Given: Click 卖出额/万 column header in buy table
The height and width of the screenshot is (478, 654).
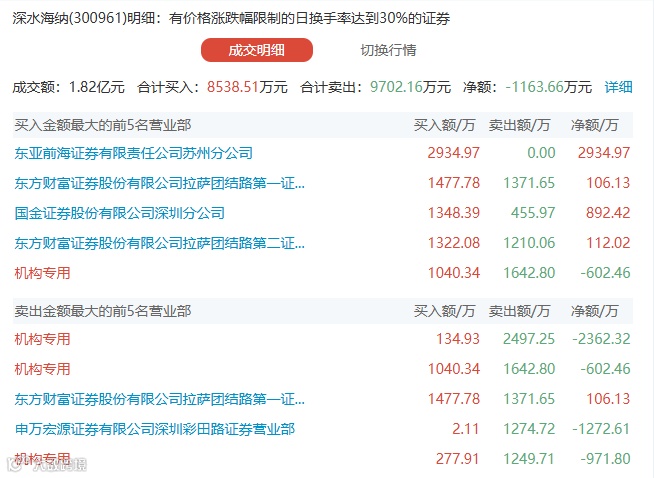Looking at the screenshot, I should (519, 125).
